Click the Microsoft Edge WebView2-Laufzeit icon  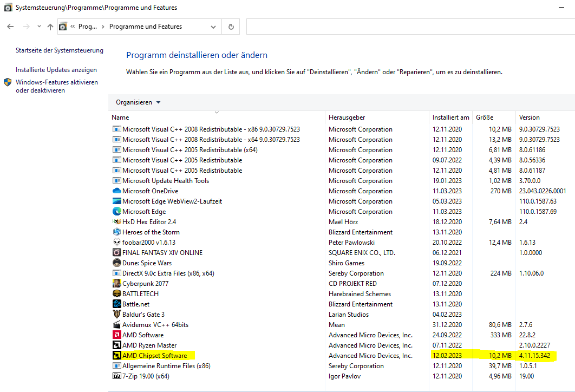(116, 201)
